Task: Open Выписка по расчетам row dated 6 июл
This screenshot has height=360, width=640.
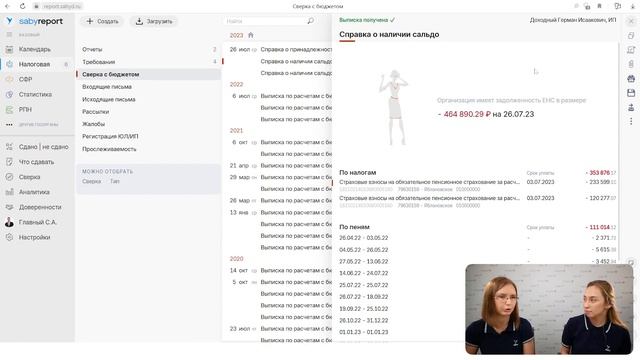Action: coord(296,96)
